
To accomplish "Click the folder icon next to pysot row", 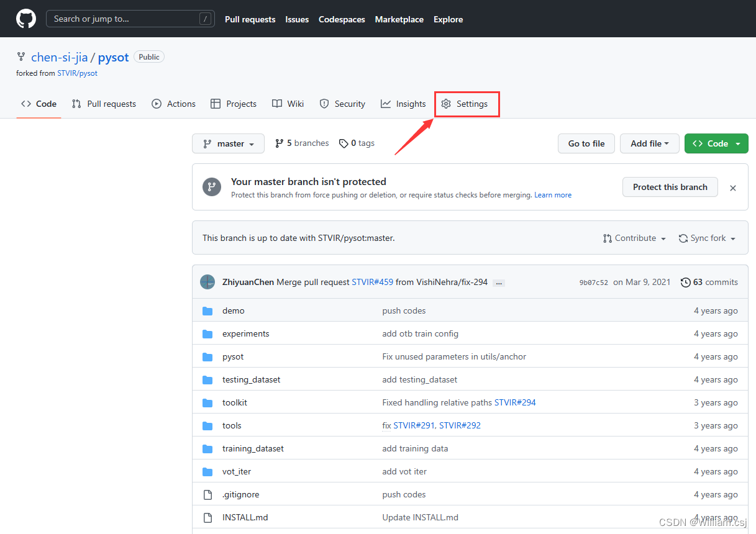I will 207,356.
